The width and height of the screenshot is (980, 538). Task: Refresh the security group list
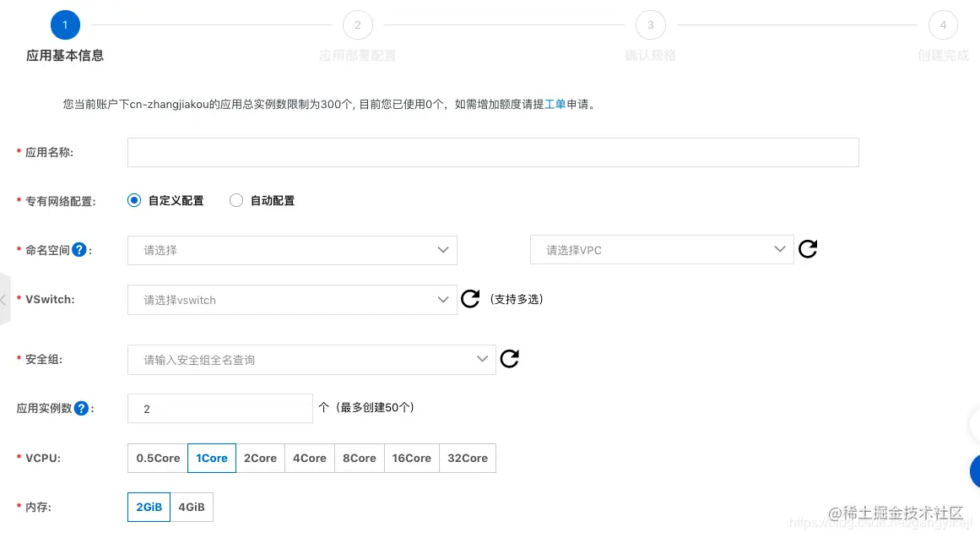509,358
